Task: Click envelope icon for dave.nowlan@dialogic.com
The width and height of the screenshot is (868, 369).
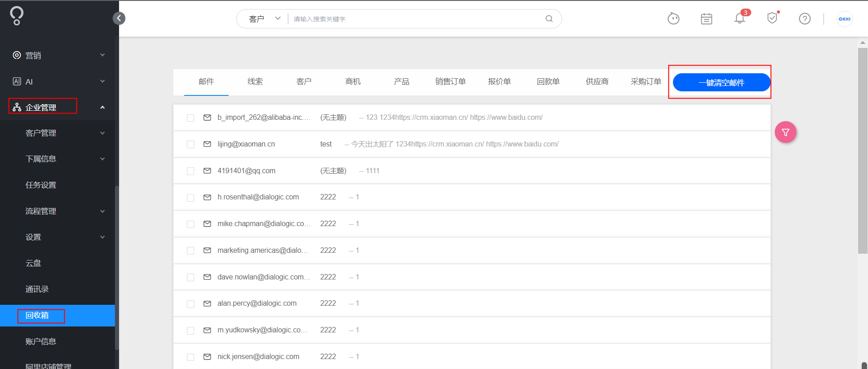Action: 207,277
